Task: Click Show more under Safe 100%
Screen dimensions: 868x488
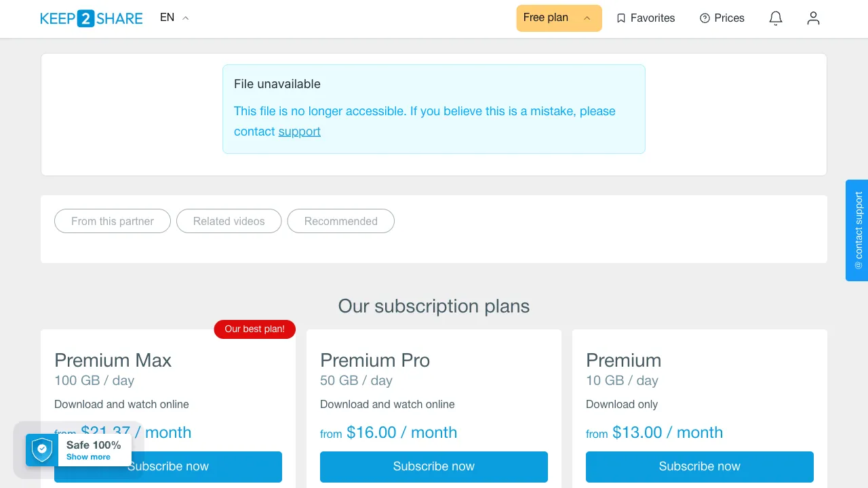Action: coord(88,457)
